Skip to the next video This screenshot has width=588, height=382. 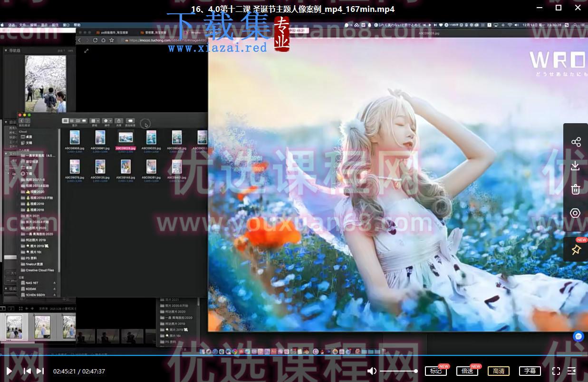point(40,371)
